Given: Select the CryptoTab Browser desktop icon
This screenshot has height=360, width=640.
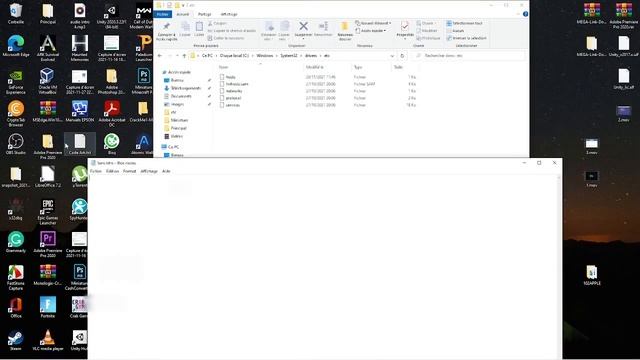Looking at the screenshot, I should click(16, 114).
